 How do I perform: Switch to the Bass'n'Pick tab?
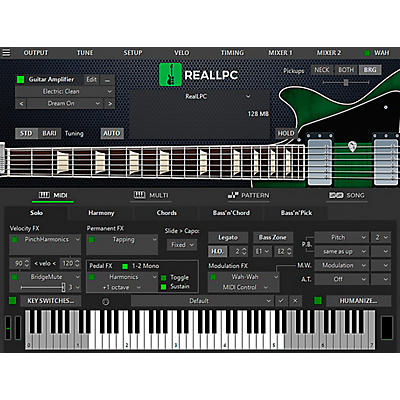tap(296, 213)
